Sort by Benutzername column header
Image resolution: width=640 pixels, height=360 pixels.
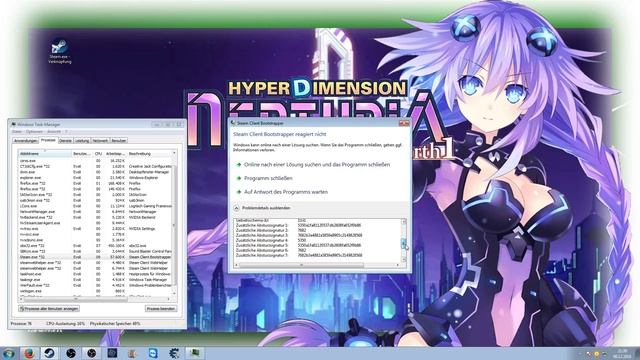click(82, 154)
